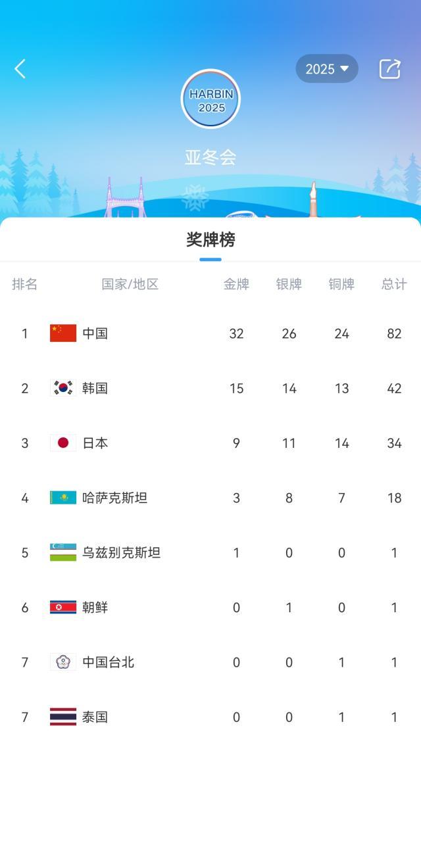
Task: Tap the 总计 column header
Action: (x=394, y=284)
